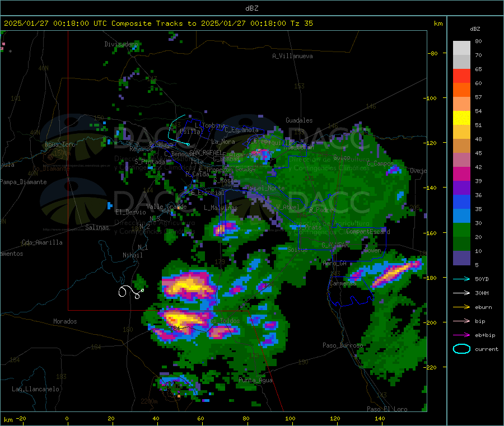Click the '-80' tick on the right axis
Screen dimensions: 504x426
tap(432, 53)
